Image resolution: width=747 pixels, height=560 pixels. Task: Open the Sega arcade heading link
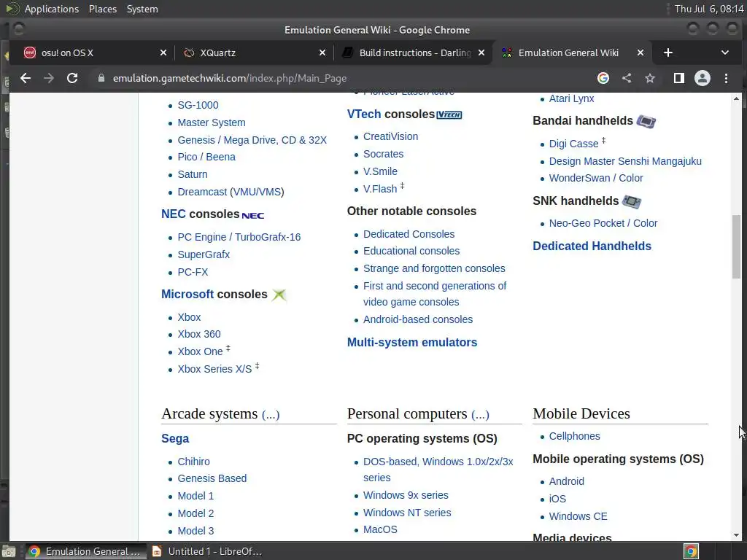click(175, 438)
